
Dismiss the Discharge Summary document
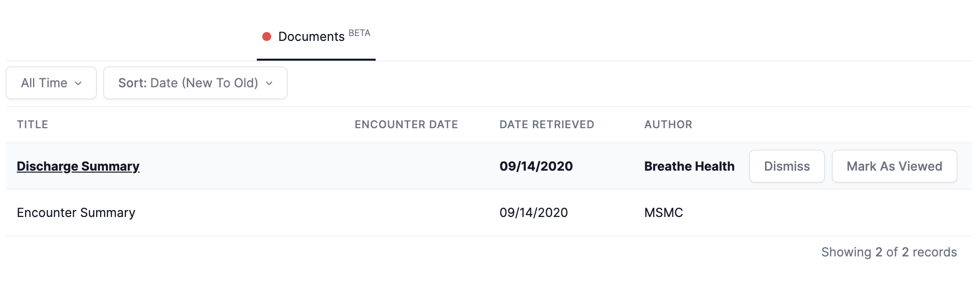click(x=786, y=166)
